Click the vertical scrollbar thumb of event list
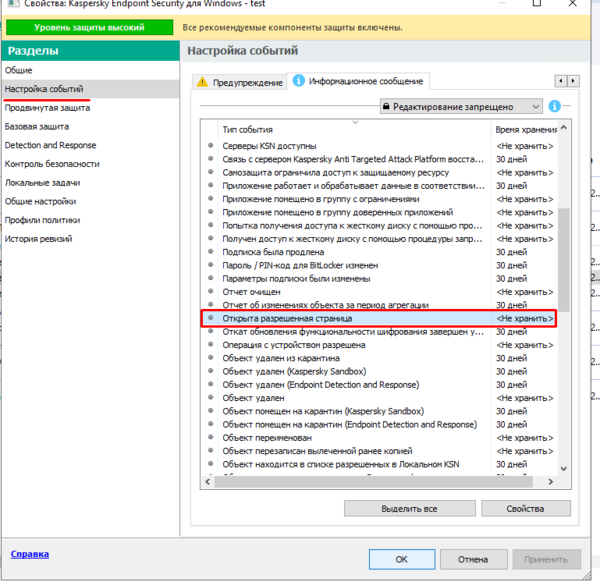 (564, 260)
